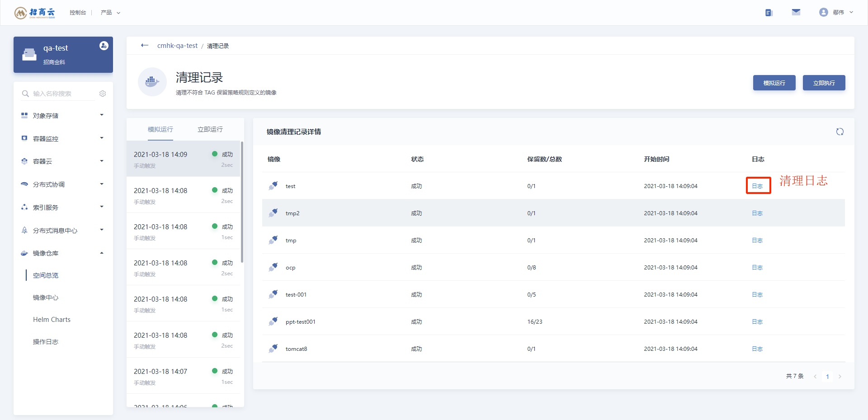Open the document icon in top bar
The width and height of the screenshot is (868, 420).
pyautogui.click(x=769, y=13)
